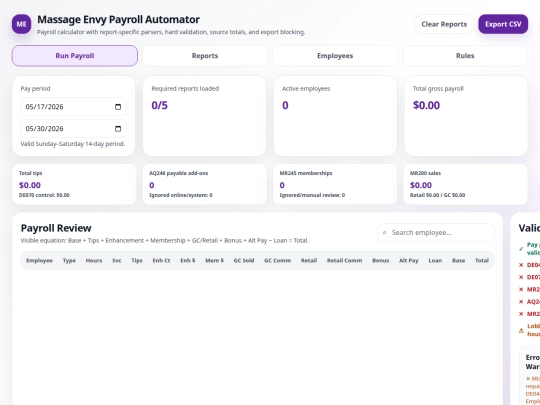
Task: Open the end date calendar picker icon
Action: tap(118, 129)
